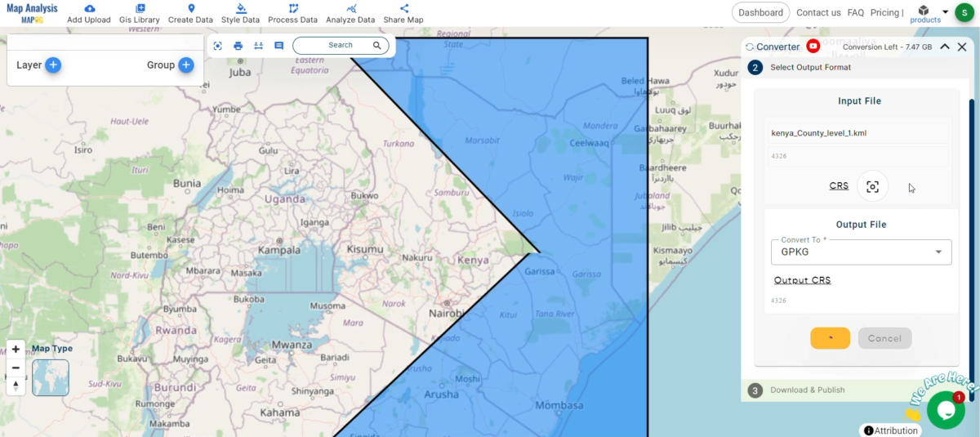
Task: Zoom in with the plus button
Action: click(16, 349)
